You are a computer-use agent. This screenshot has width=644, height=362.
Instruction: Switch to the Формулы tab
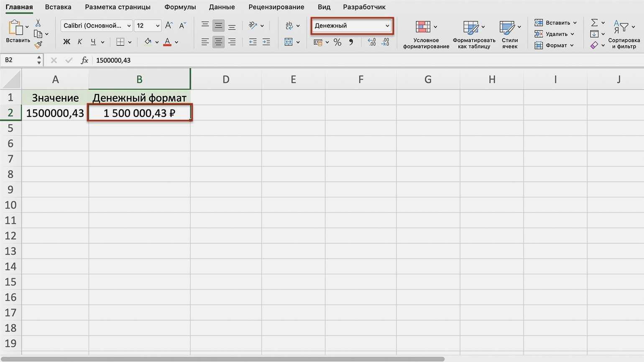[x=180, y=7]
